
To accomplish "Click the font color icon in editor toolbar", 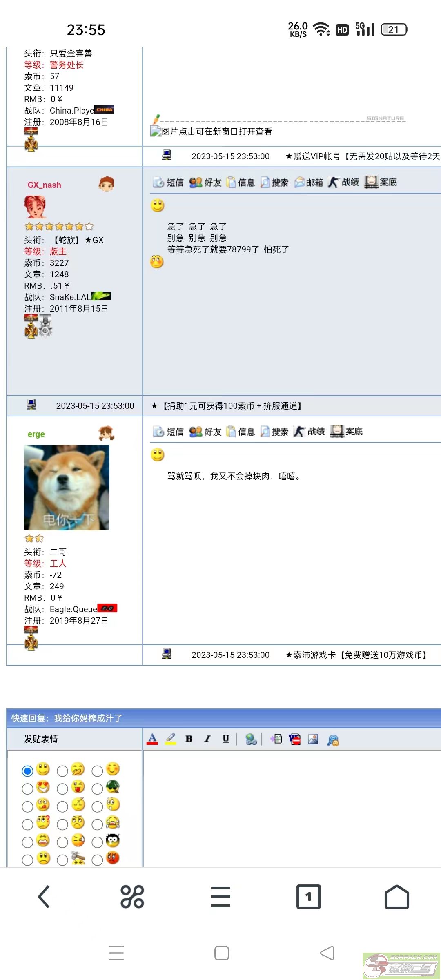I will pyautogui.click(x=152, y=739).
